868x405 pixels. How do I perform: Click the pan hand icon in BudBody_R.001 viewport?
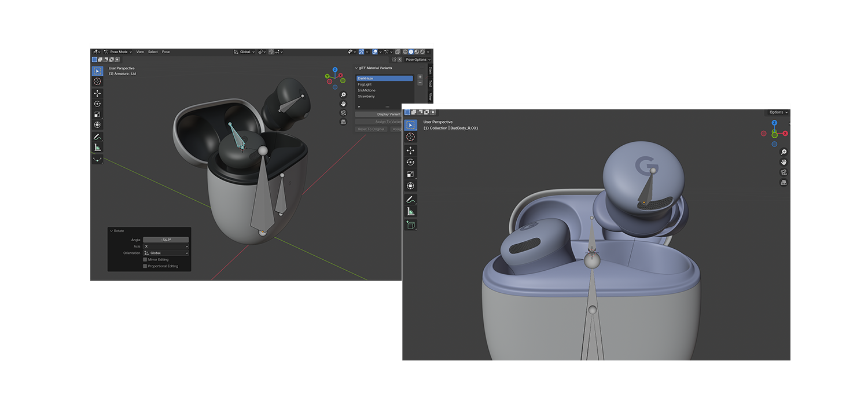click(784, 162)
